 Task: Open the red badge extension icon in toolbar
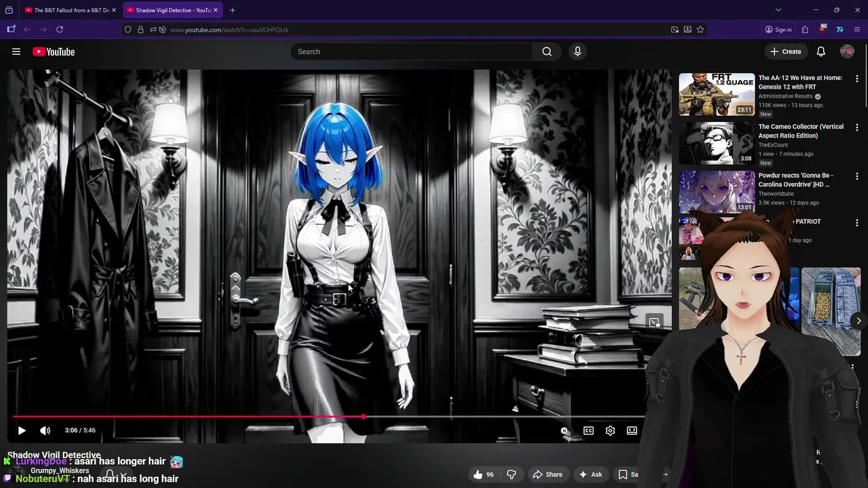point(823,29)
